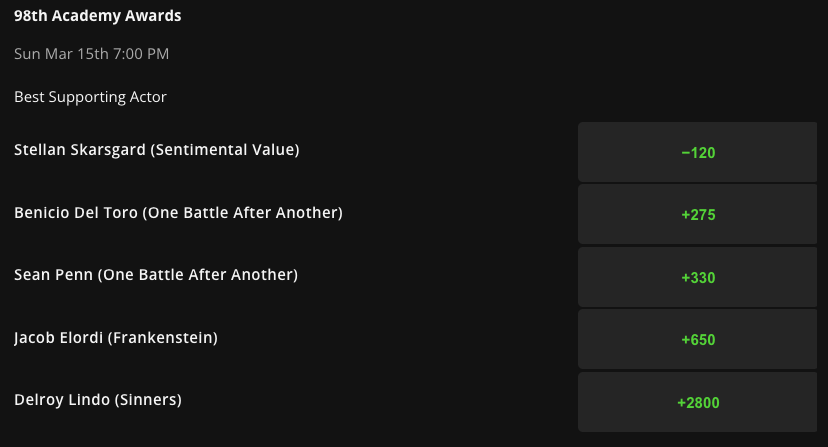The width and height of the screenshot is (828, 447).
Task: Click the Sentimental Value film text
Action: [225, 150]
